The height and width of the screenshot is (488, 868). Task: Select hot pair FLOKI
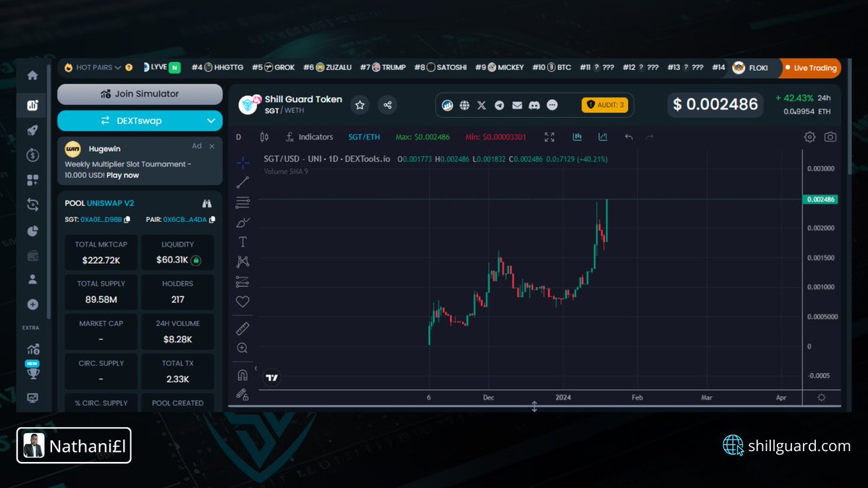click(x=749, y=68)
